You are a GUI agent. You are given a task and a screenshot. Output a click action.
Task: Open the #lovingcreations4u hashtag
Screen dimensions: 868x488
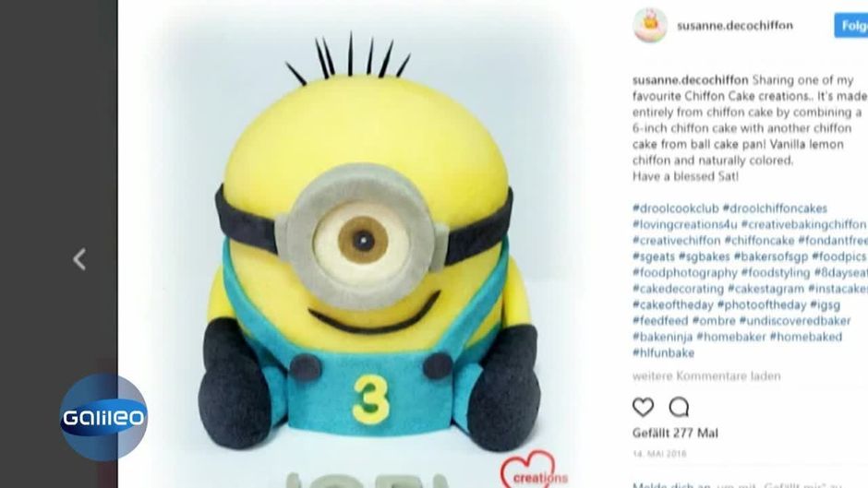(685, 225)
